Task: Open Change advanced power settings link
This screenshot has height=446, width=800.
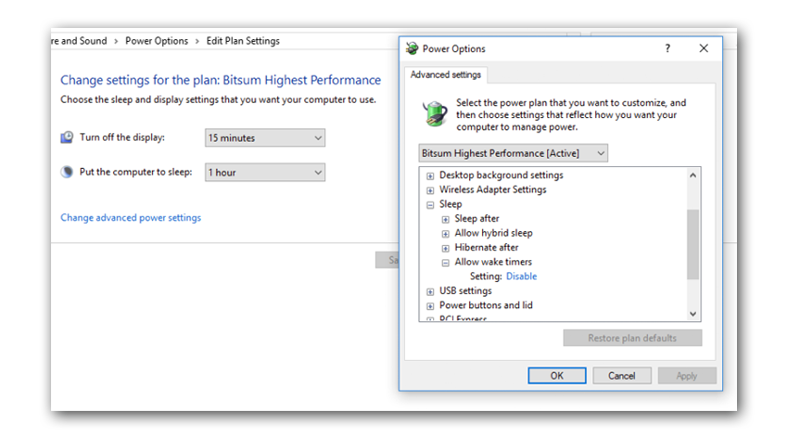Action: click(x=131, y=217)
